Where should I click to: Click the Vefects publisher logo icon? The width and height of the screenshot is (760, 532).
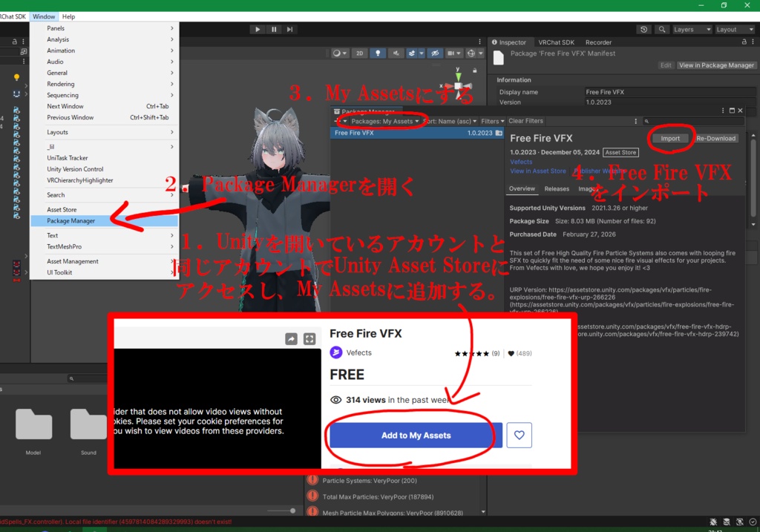(x=336, y=352)
